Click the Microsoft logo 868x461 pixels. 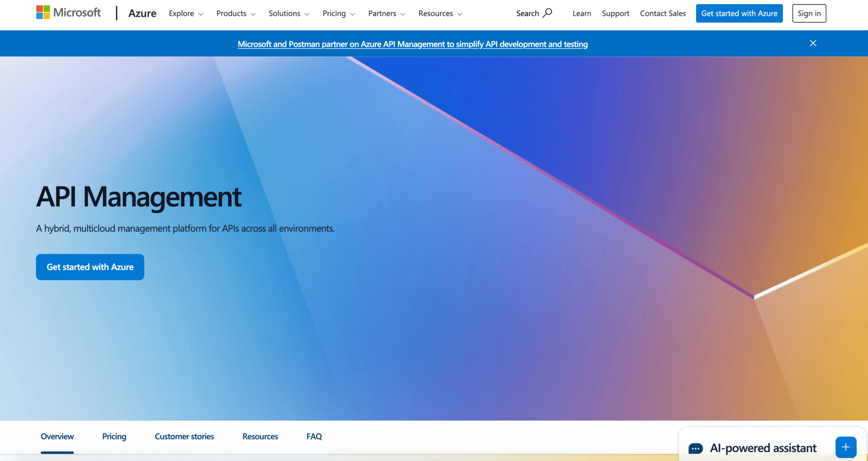pyautogui.click(x=68, y=13)
